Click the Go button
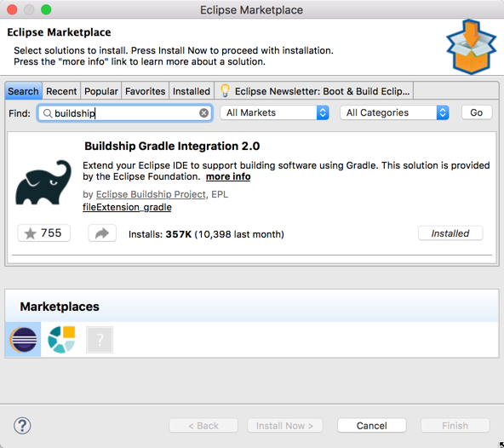The image size is (504, 448). click(477, 112)
